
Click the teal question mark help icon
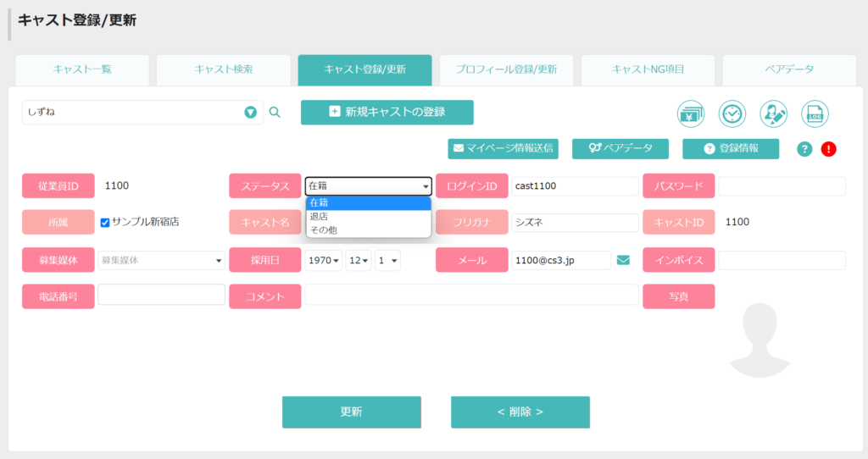[x=804, y=149]
